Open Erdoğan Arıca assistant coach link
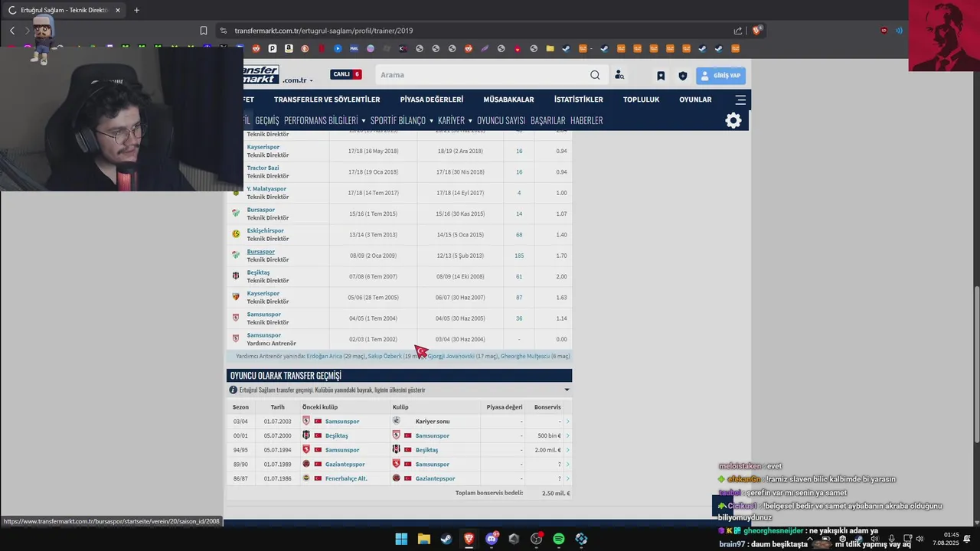980x551 pixels. click(x=325, y=356)
